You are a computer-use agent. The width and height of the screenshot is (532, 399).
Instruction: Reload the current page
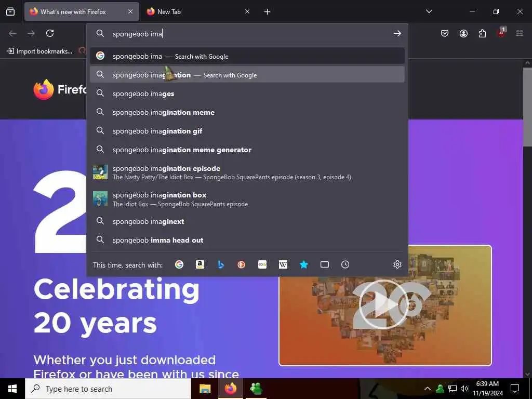[x=50, y=33]
